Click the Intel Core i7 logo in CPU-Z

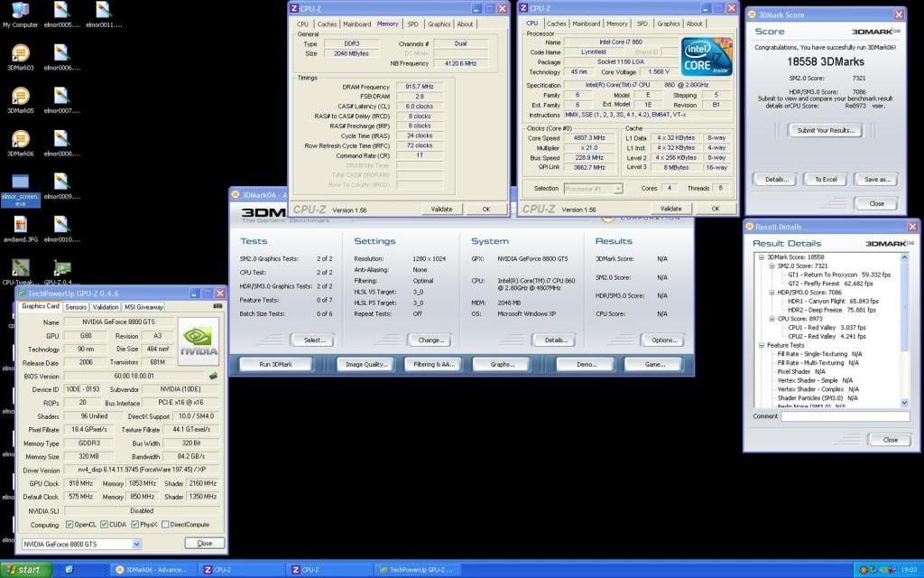(708, 57)
